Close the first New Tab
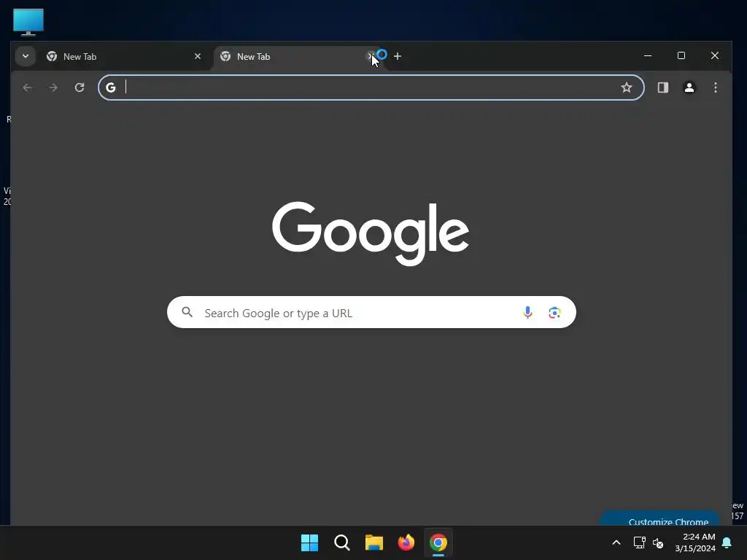 (x=198, y=56)
